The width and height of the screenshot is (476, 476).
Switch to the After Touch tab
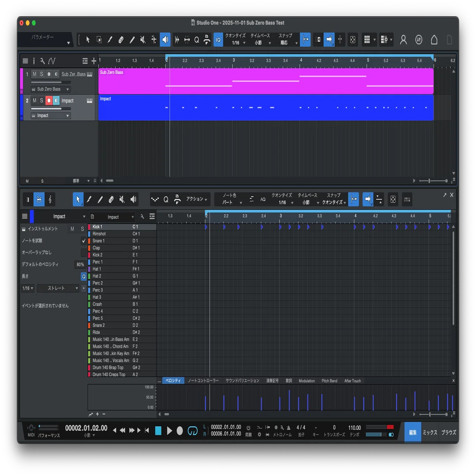click(352, 381)
